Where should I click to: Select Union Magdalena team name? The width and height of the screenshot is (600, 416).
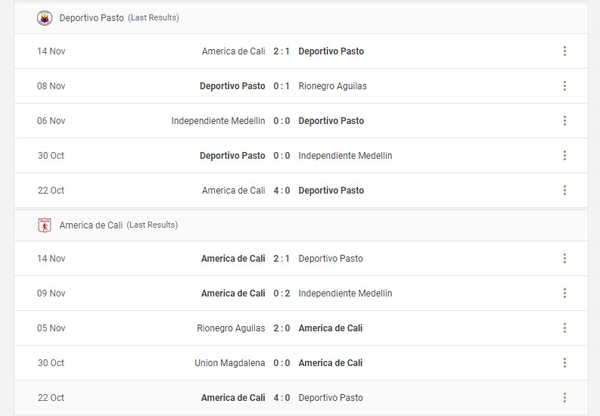pos(229,362)
